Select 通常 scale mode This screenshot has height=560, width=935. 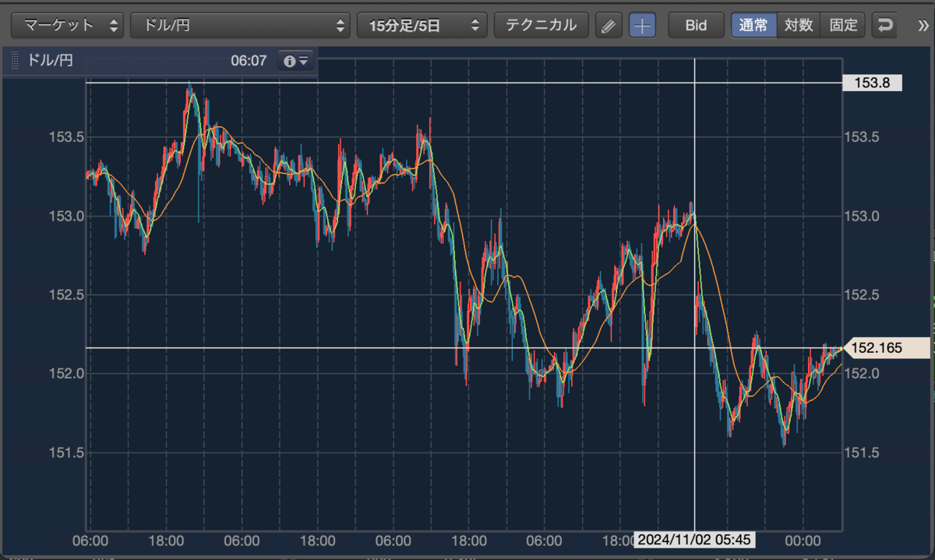(x=753, y=25)
